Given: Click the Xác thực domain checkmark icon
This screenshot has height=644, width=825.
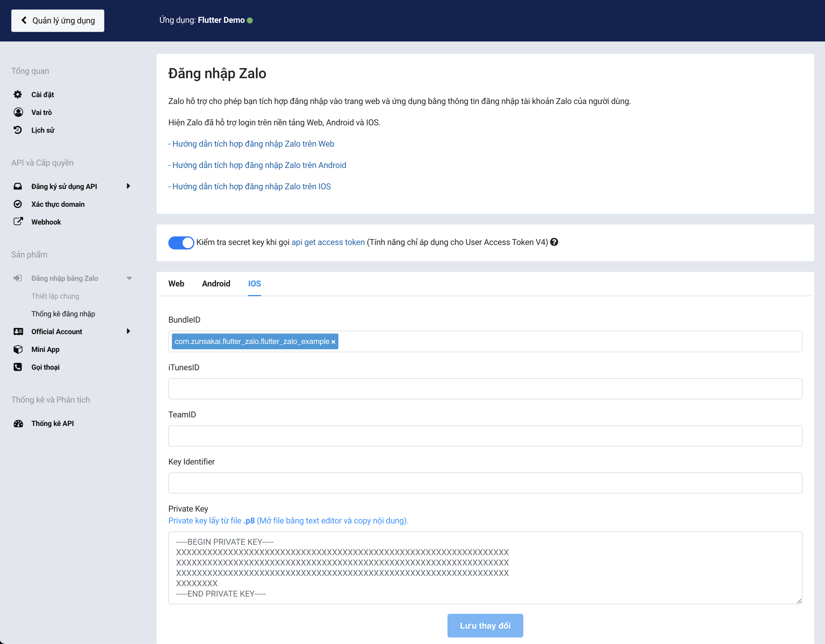Looking at the screenshot, I should click(x=18, y=204).
